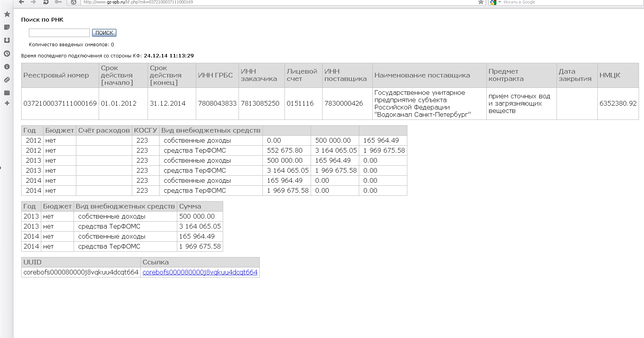
Task: Select the end date 31.12.2014
Action: click(x=168, y=103)
